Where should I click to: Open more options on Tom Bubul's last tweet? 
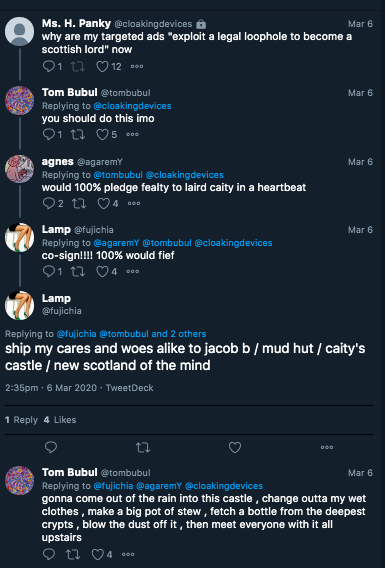pos(128,554)
